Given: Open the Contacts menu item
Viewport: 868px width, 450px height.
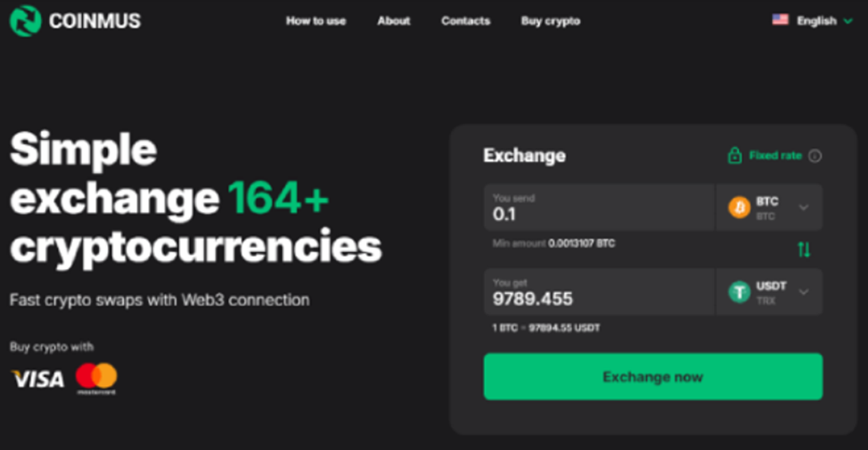Looking at the screenshot, I should pos(465,20).
